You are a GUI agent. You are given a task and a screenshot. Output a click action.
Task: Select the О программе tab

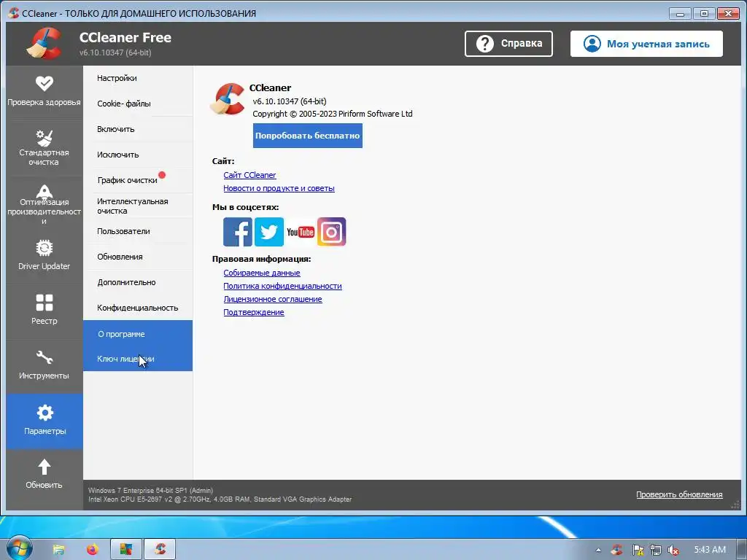(138, 334)
